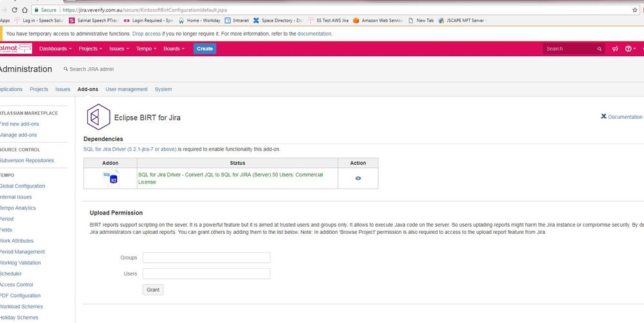This screenshot has height=323, width=644.
Task: Click the browser reload icon
Action: click(x=14, y=10)
